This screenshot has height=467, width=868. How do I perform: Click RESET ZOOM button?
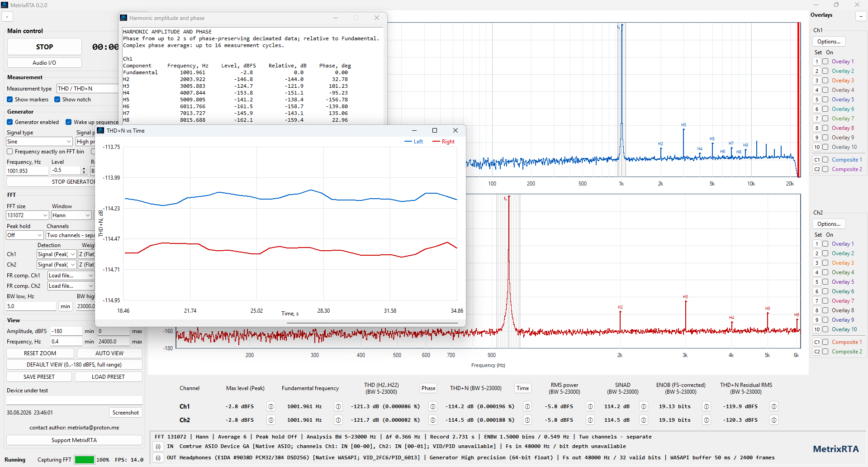coord(40,353)
